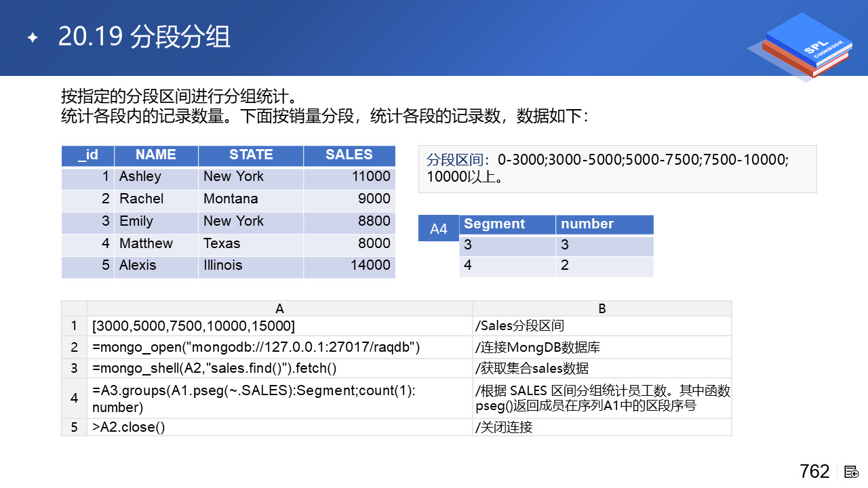Viewport: 868px width, 488px height.
Task: Click the comment '/Sales分段区间'
Action: [x=602, y=326]
